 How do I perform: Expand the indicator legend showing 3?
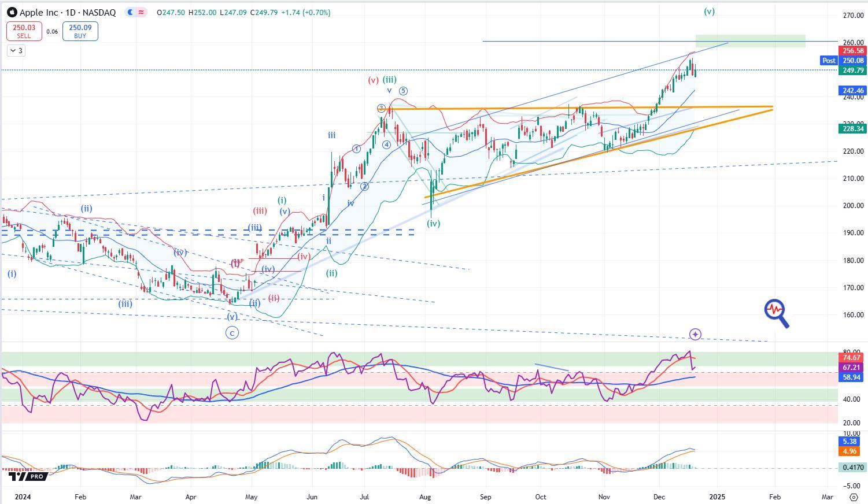pos(16,51)
